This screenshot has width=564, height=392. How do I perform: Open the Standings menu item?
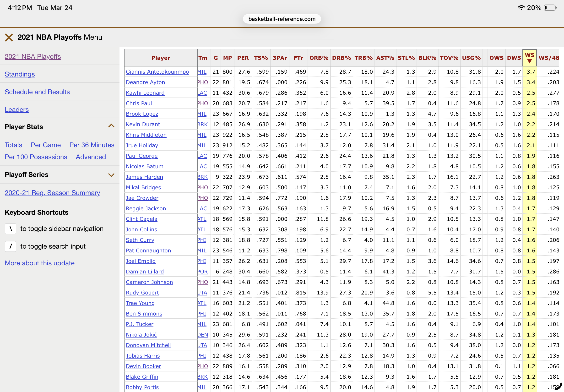[x=20, y=74]
